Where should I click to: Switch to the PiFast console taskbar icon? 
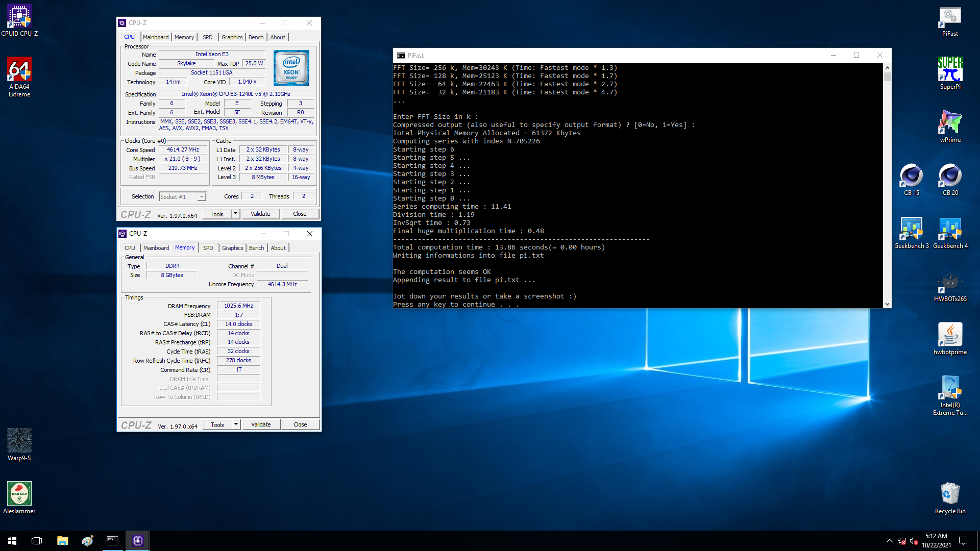pos(112,541)
